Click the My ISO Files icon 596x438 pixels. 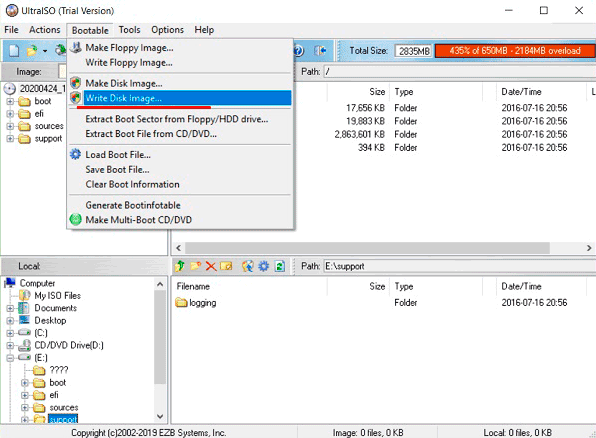24,295
